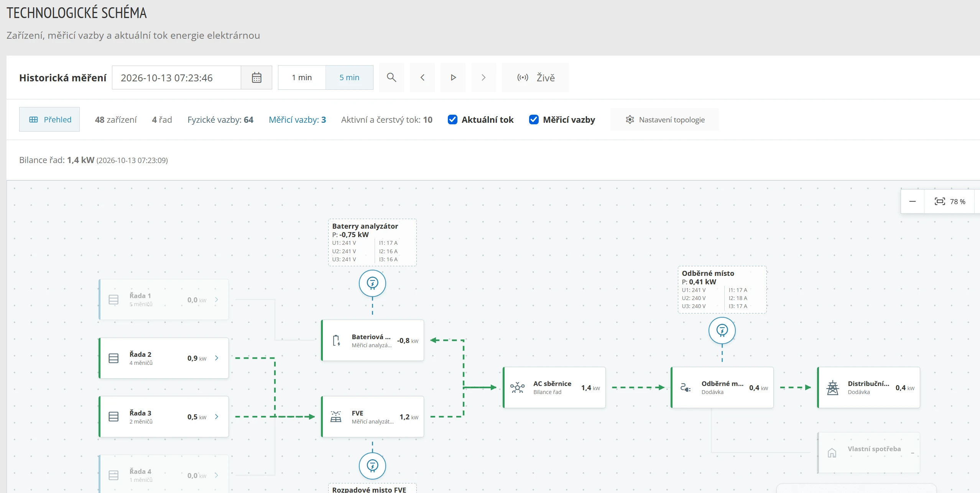This screenshot has width=980, height=493.
Task: Select the AC sběrnice node icon
Action: (517, 387)
